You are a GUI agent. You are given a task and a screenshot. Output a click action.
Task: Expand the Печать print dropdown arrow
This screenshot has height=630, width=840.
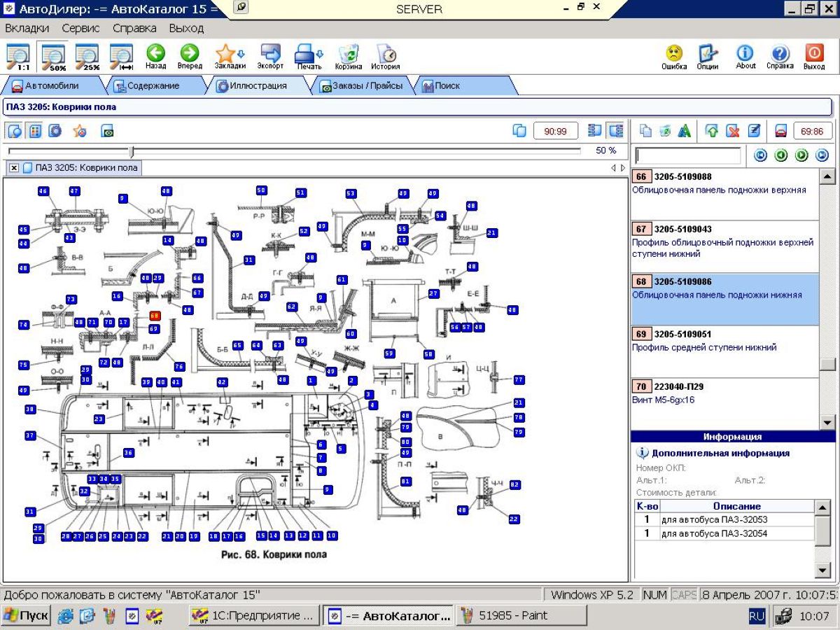[x=320, y=54]
